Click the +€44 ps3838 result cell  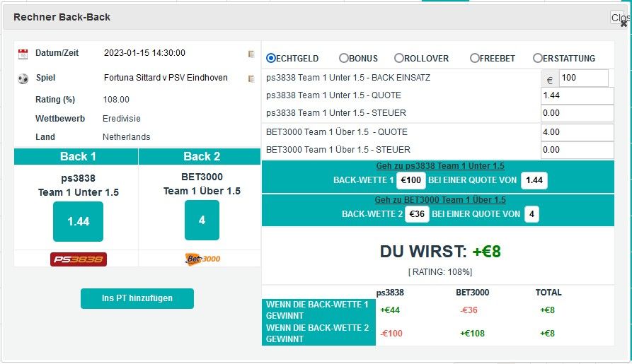pyautogui.click(x=390, y=310)
